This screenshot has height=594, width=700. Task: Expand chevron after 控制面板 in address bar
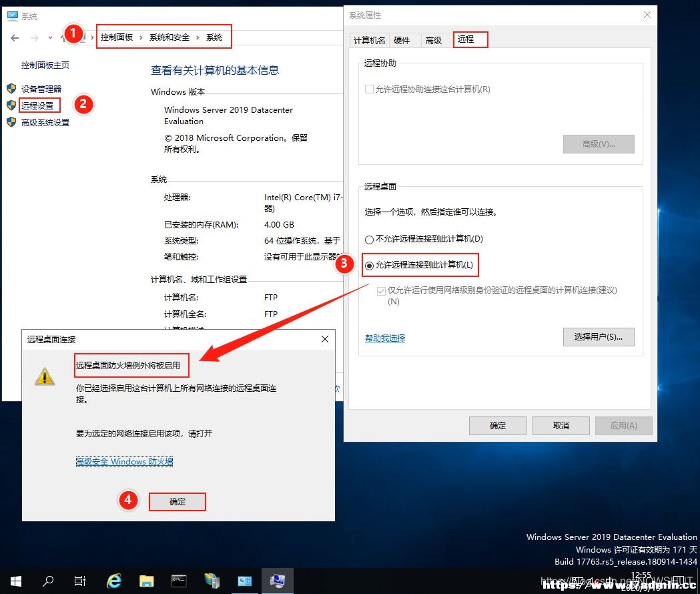click(x=141, y=37)
